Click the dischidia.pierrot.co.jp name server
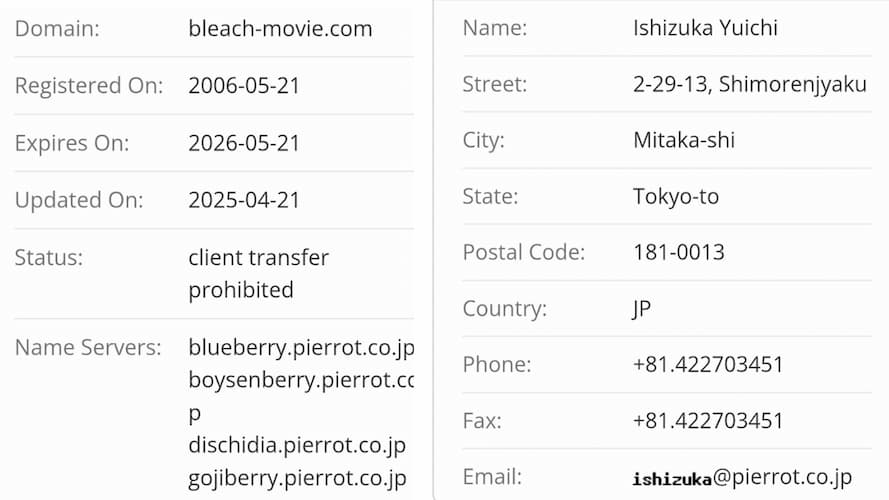The height and width of the screenshot is (500, 889). click(x=297, y=446)
